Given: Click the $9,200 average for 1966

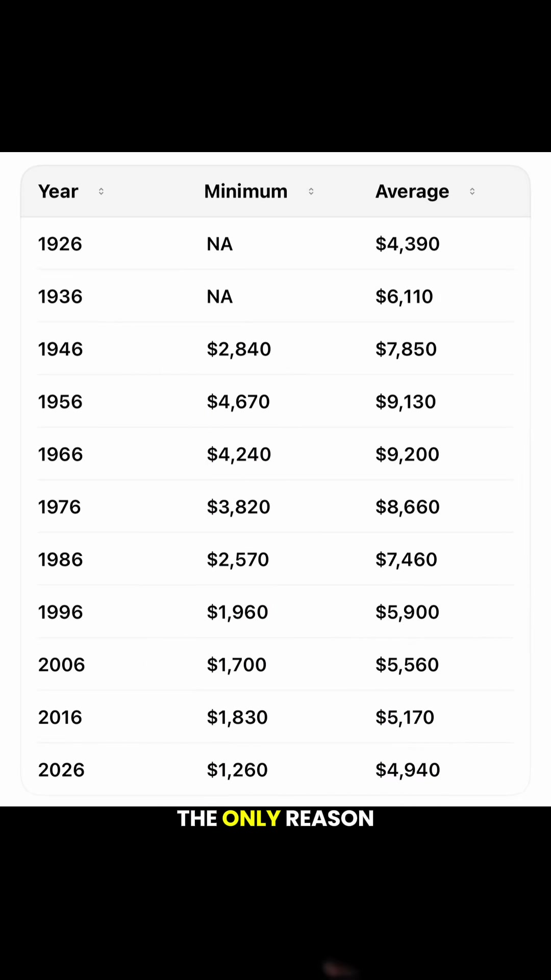Looking at the screenshot, I should click(x=408, y=454).
